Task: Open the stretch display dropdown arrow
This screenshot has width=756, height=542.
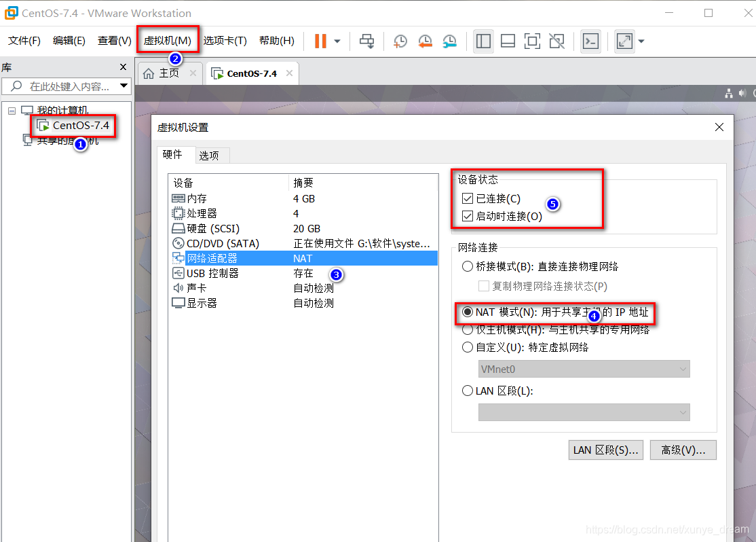Action: (641, 41)
